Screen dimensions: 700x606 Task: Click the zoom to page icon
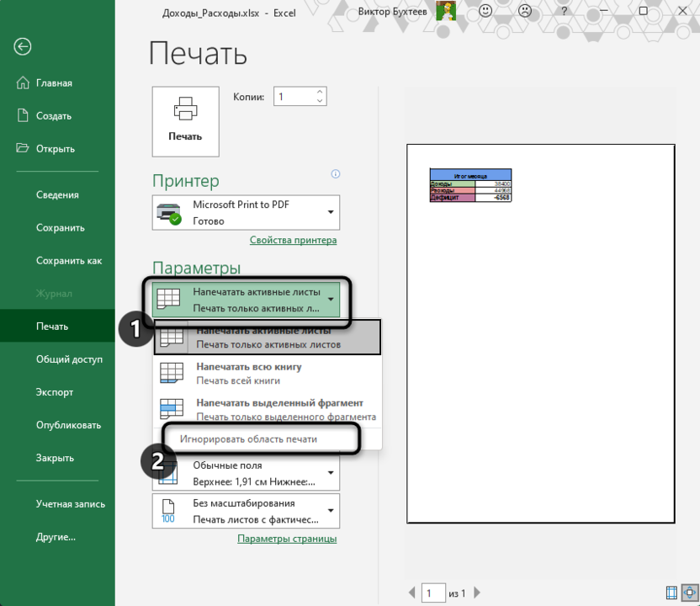tap(689, 593)
